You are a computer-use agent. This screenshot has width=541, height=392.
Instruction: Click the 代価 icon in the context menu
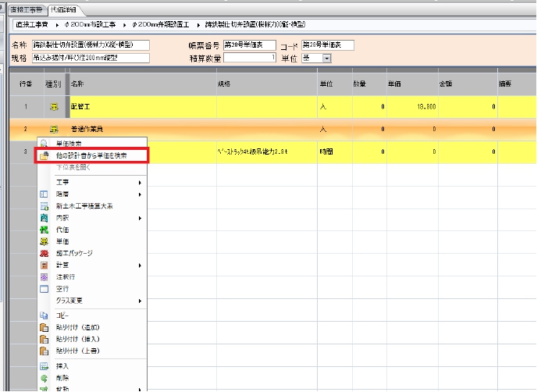44,230
